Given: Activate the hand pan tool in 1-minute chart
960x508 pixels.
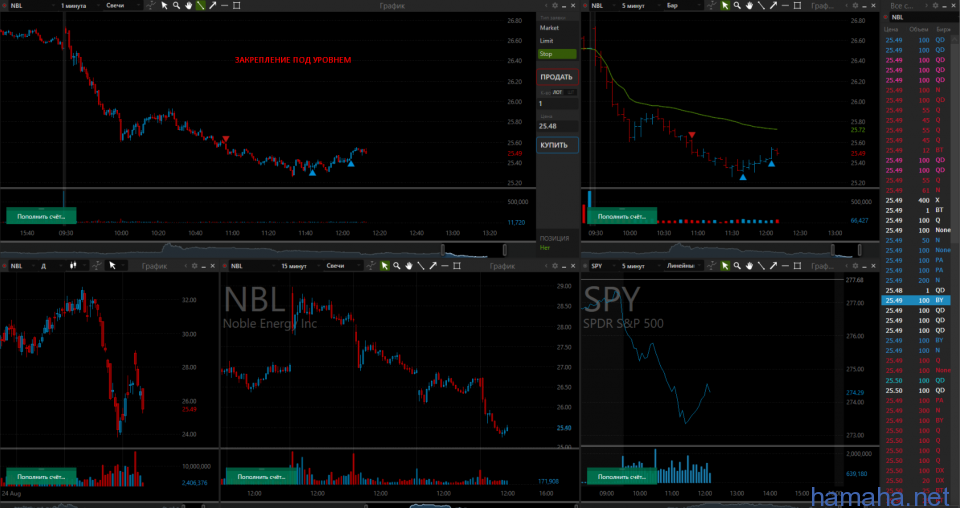Looking at the screenshot, I should click(188, 6).
